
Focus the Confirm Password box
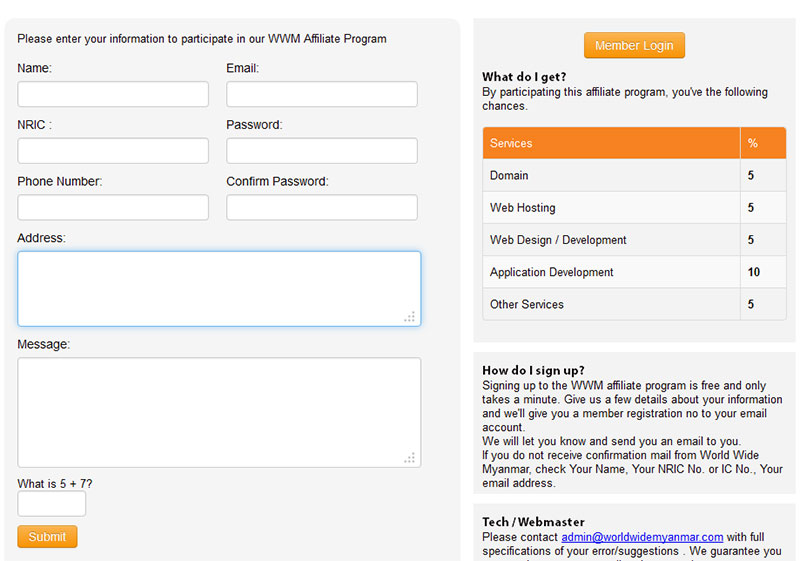coord(321,207)
